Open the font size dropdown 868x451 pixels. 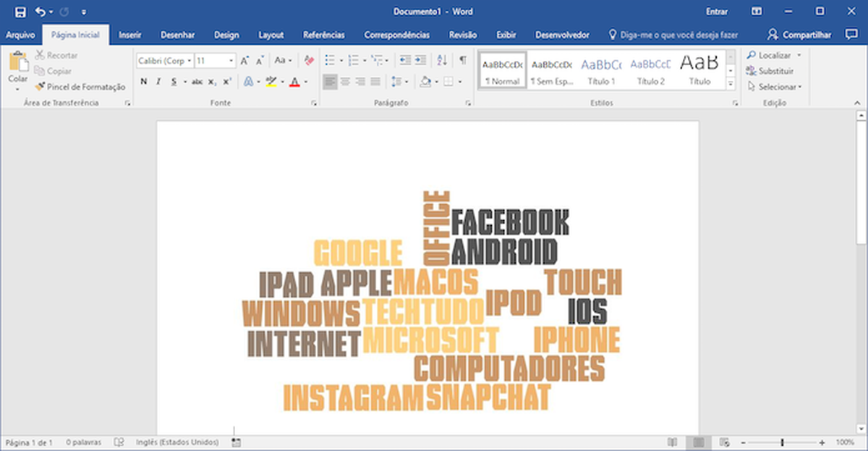pyautogui.click(x=215, y=61)
